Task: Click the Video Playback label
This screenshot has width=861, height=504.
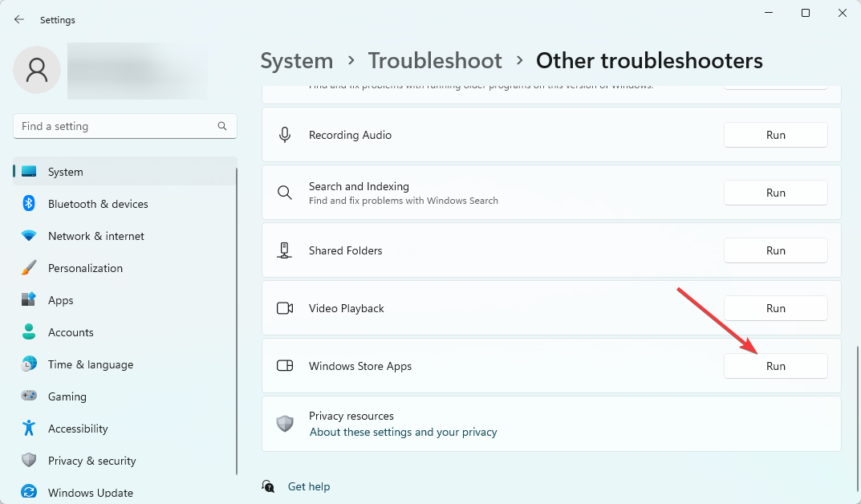Action: [x=346, y=308]
